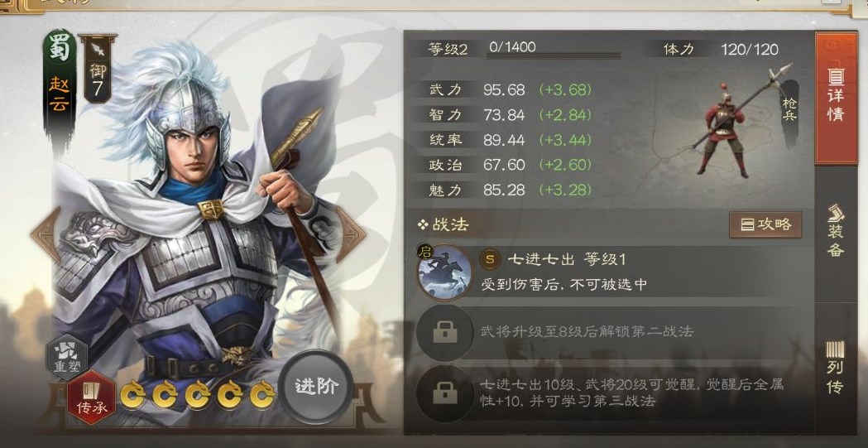
Task: Click the fifth gold star emblem
Action: (x=261, y=395)
